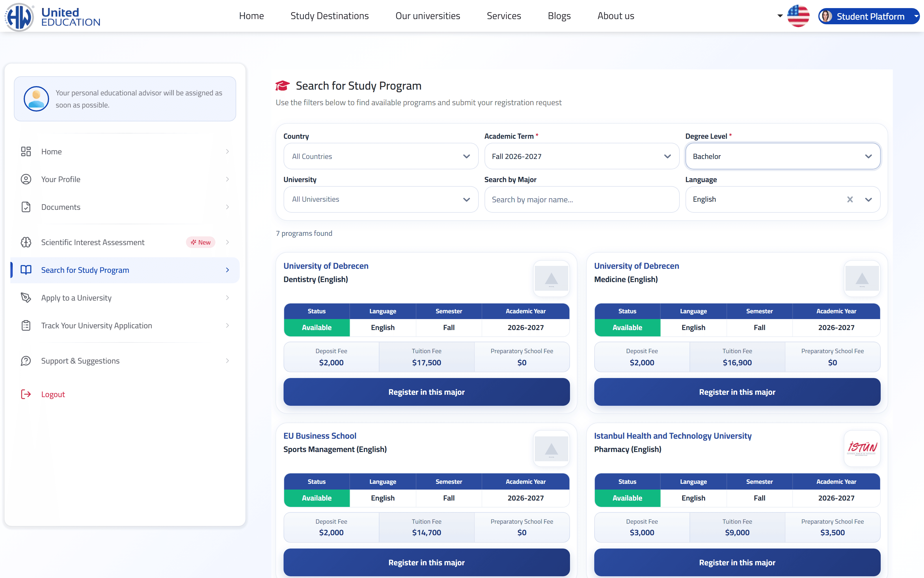Open Istanbul Health and Technology University link
The image size is (924, 578).
[x=673, y=436]
